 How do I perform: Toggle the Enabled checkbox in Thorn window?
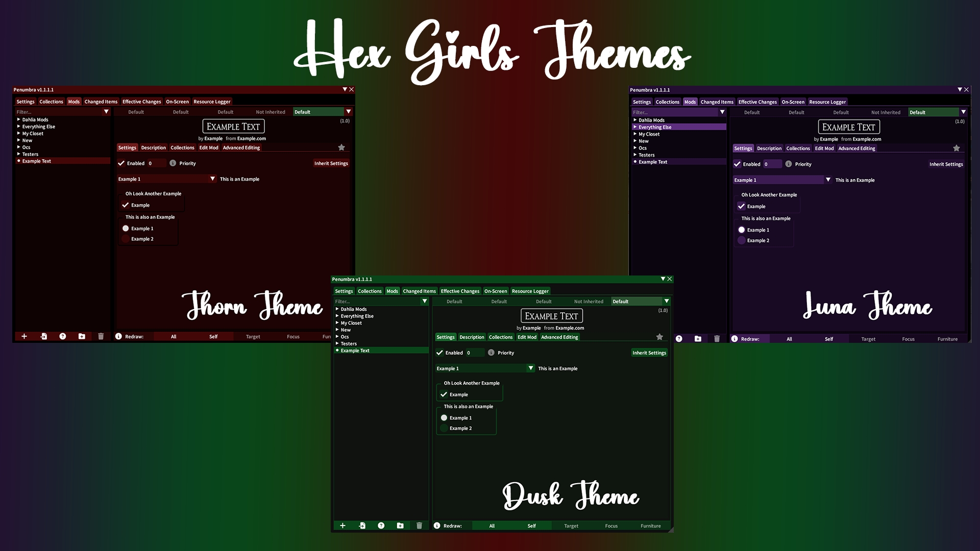pos(121,163)
